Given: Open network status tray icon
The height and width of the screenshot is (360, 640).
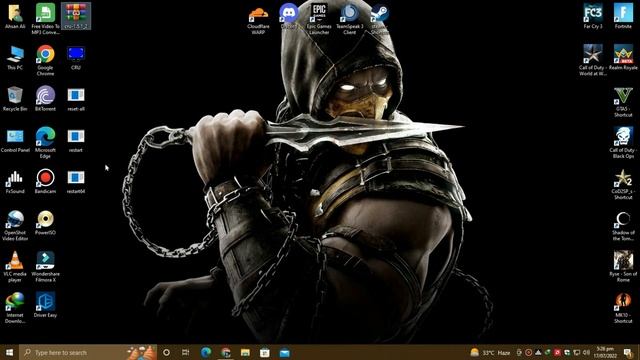Looking at the screenshot, I should pos(577,352).
